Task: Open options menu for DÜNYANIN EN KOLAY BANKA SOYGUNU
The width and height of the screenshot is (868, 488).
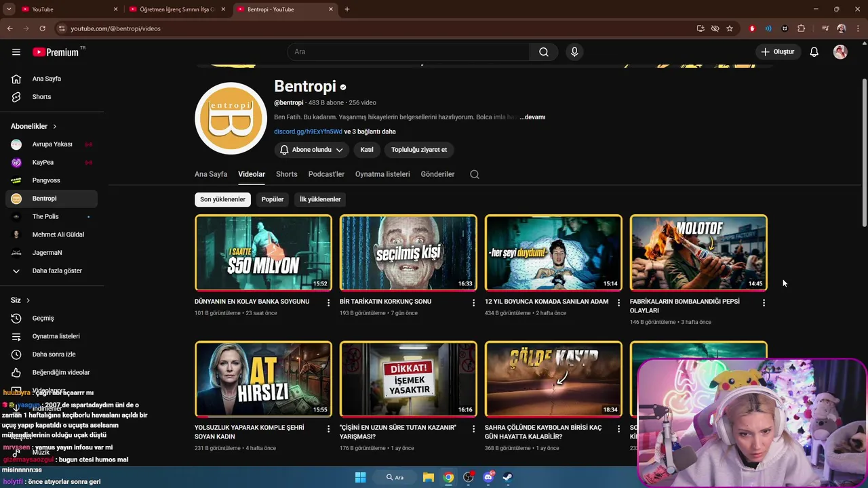Action: [328, 303]
